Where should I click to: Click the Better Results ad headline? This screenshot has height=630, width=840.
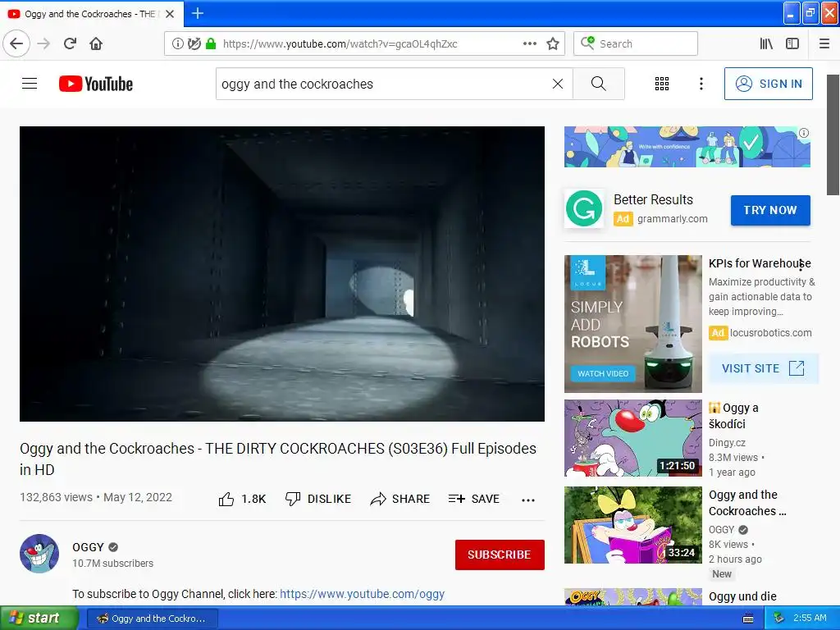[x=653, y=199]
